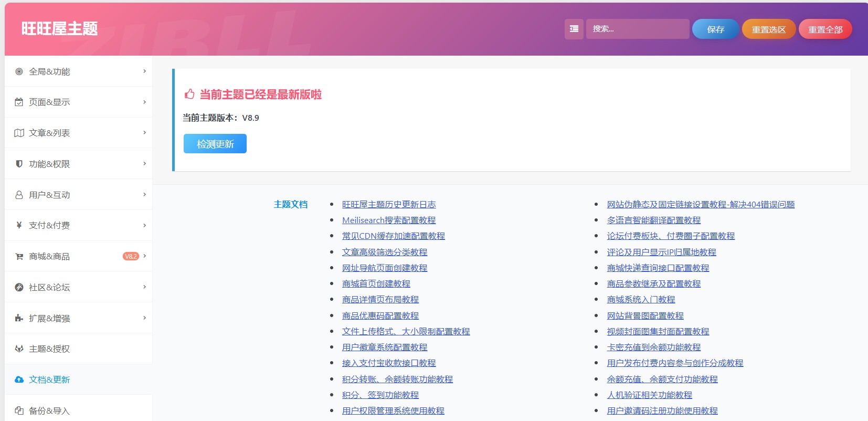Image resolution: width=868 pixels, height=421 pixels.
Task: Expand the 商城&商品 chevron
Action: click(145, 256)
